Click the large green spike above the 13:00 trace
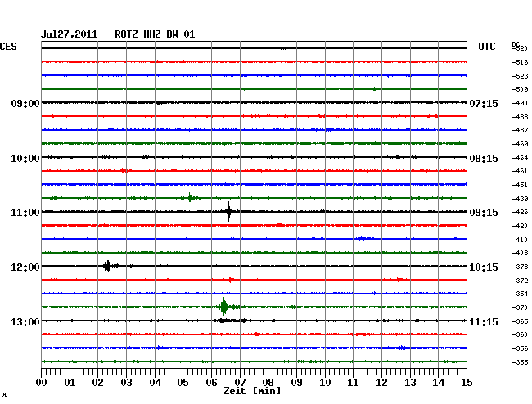Screen dimensions: 532x404 click(x=223, y=307)
